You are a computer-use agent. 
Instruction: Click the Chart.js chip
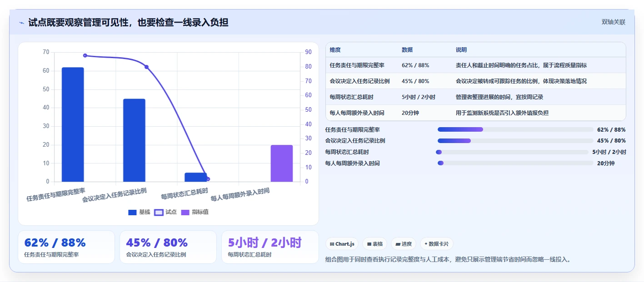[x=342, y=244]
